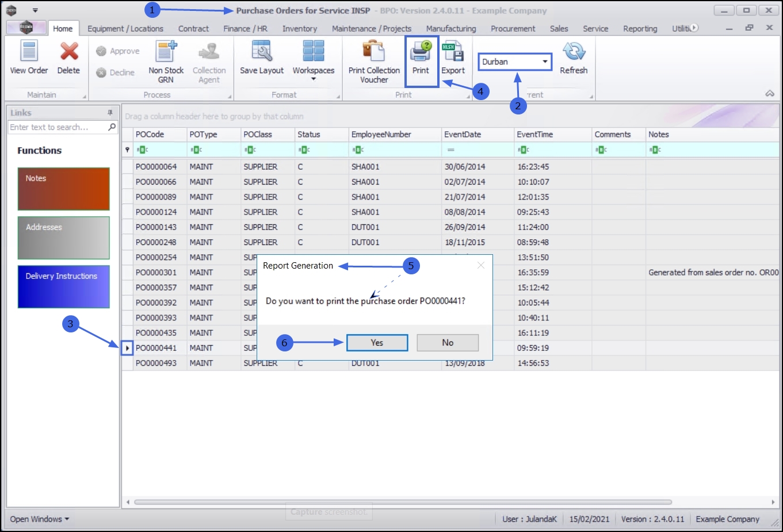The width and height of the screenshot is (783, 532).
Task: Click the horizontal scrollbar of the grid
Action: pos(403,502)
